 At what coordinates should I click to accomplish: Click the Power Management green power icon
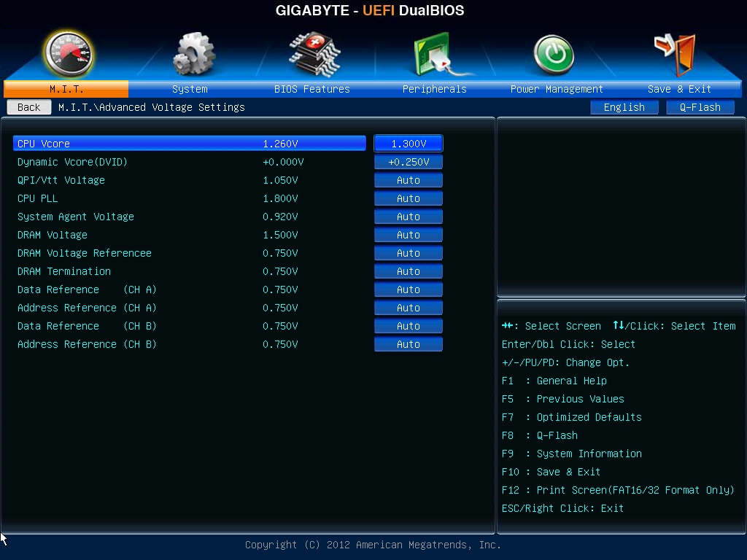point(554,55)
